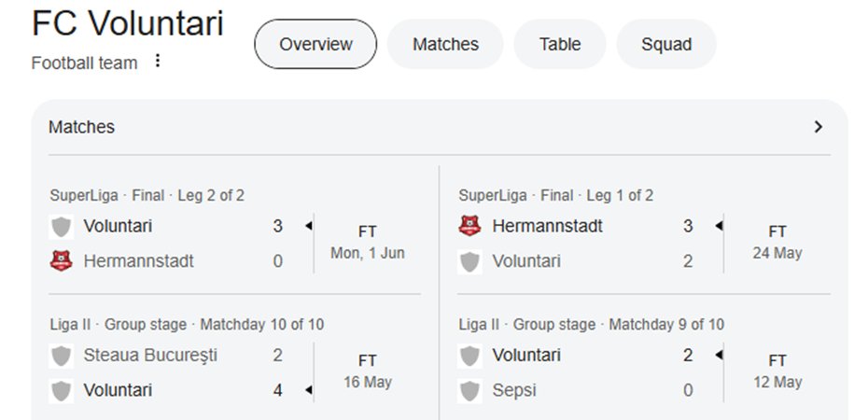Open the three-dot menu beside Football team
868x420 pixels.
pyautogui.click(x=158, y=61)
